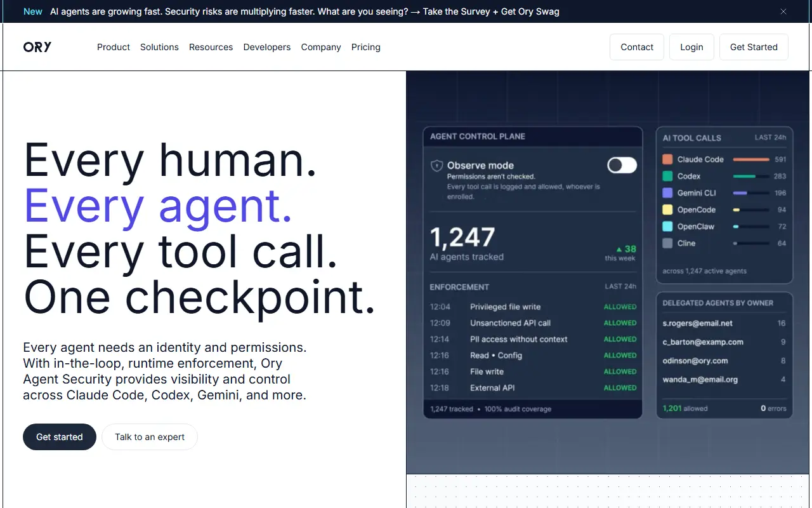Image resolution: width=812 pixels, height=508 pixels.
Task: Click the 1,247 agents tracked number
Action: [x=462, y=237]
